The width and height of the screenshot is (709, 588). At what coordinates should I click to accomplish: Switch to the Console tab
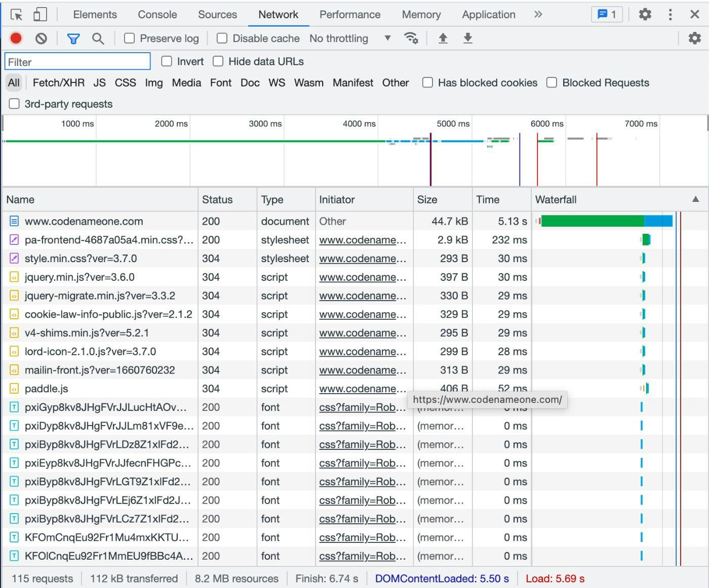coord(157,15)
